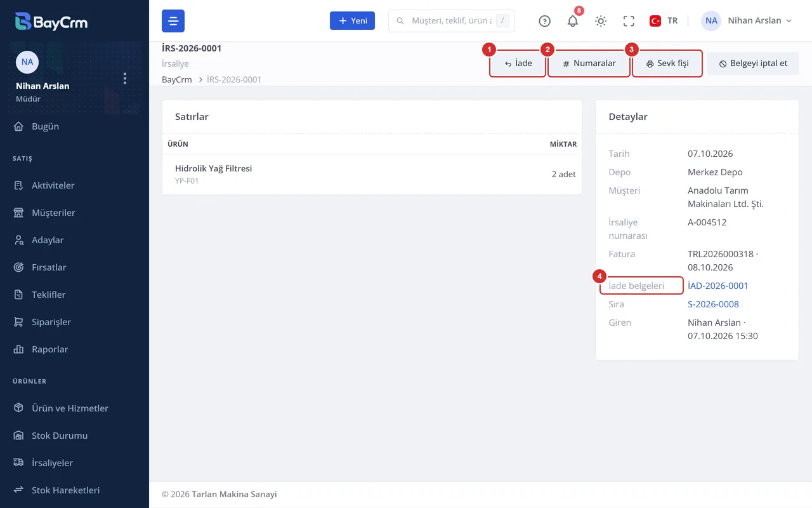812x508 pixels.
Task: Click the Merkez Depo warehouse value
Action: (x=715, y=172)
